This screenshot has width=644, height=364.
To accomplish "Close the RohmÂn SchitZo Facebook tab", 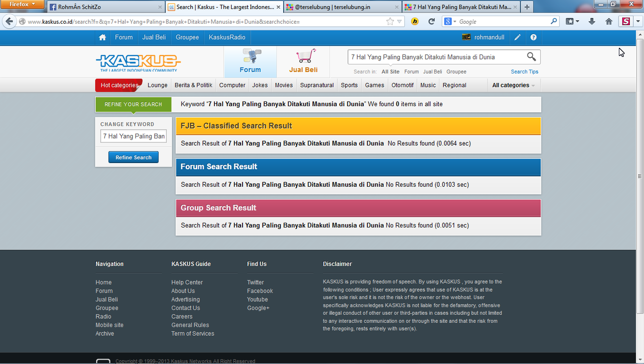I will point(160,7).
